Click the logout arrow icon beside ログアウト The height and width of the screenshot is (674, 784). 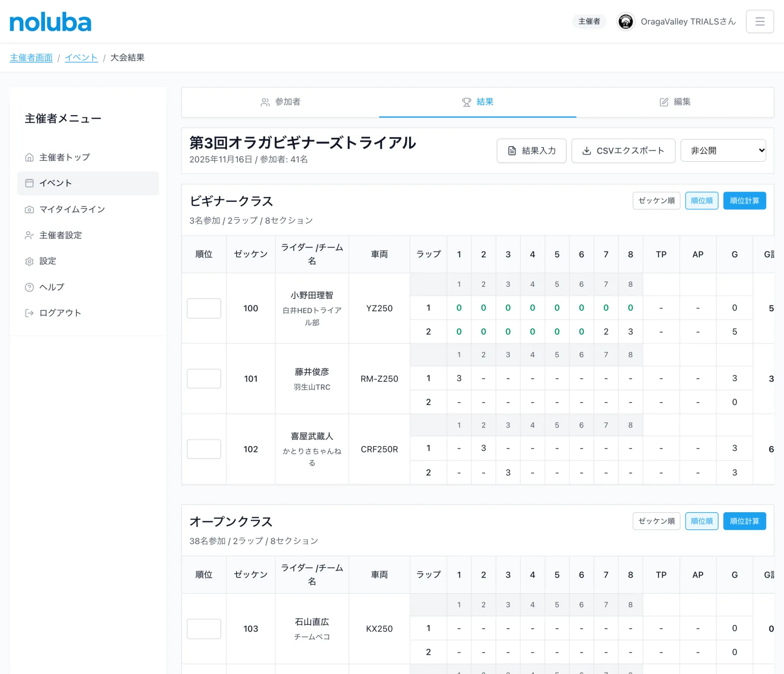(29, 313)
